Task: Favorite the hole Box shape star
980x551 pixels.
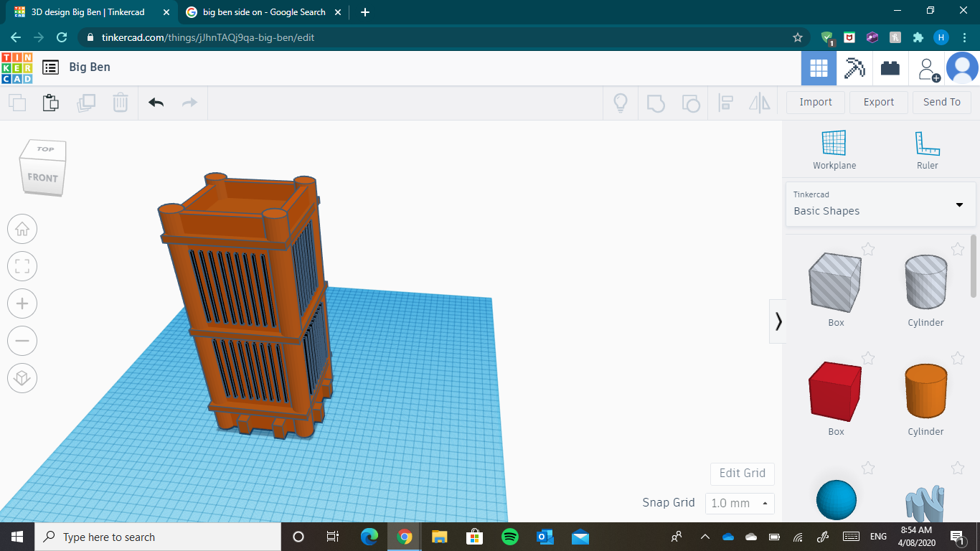Action: [868, 249]
